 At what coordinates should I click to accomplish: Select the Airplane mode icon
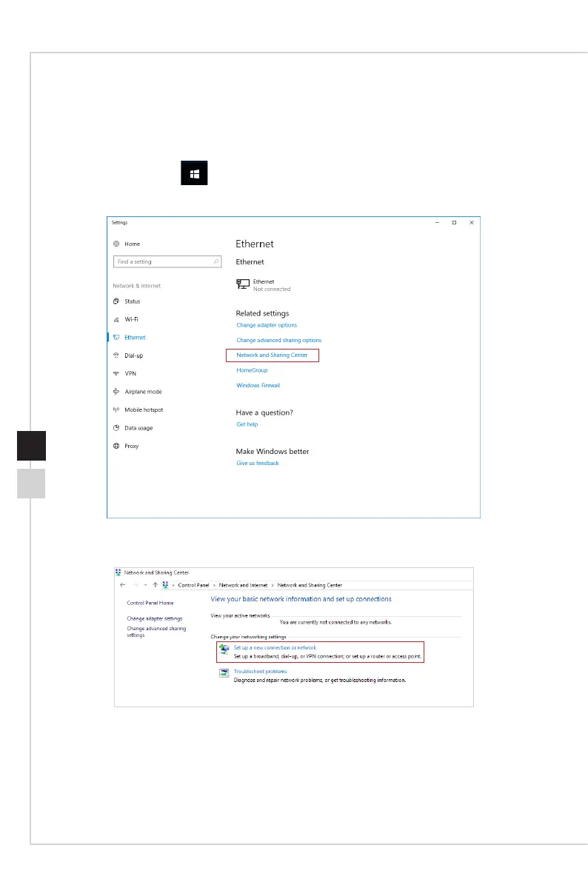click(116, 392)
